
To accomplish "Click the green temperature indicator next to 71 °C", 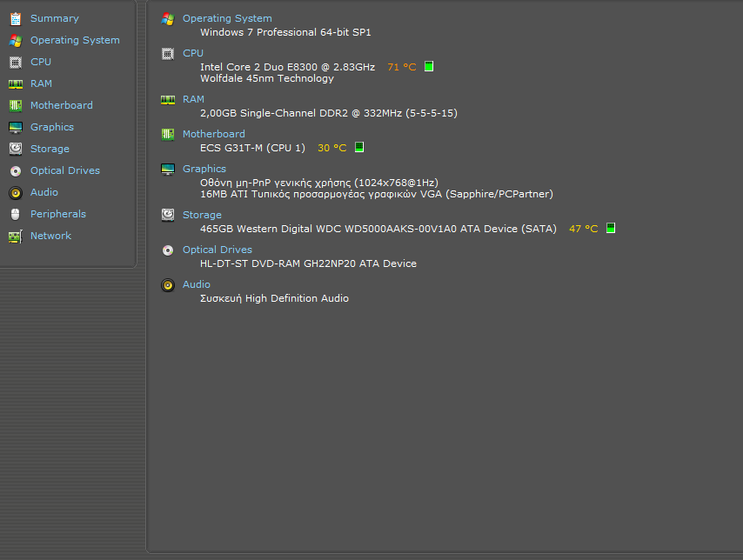I will (x=429, y=66).
